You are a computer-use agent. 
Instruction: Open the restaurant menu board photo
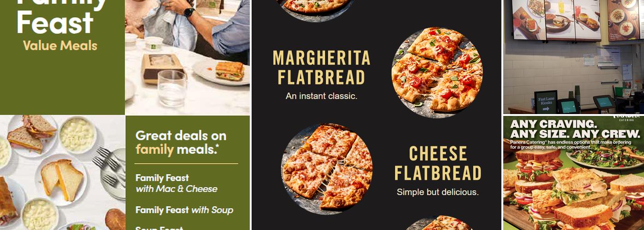pos(574,57)
